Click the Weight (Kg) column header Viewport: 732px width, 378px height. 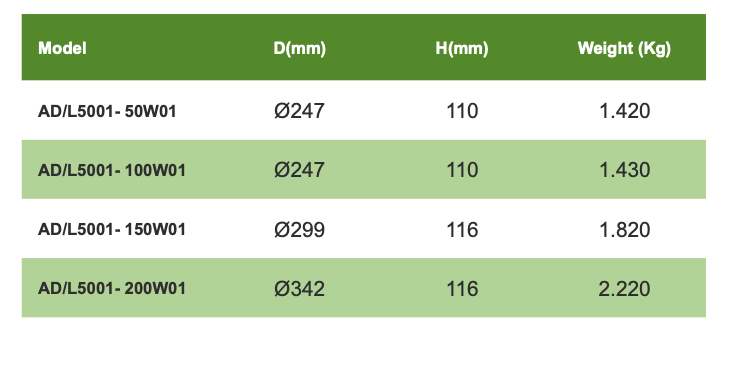(x=624, y=49)
